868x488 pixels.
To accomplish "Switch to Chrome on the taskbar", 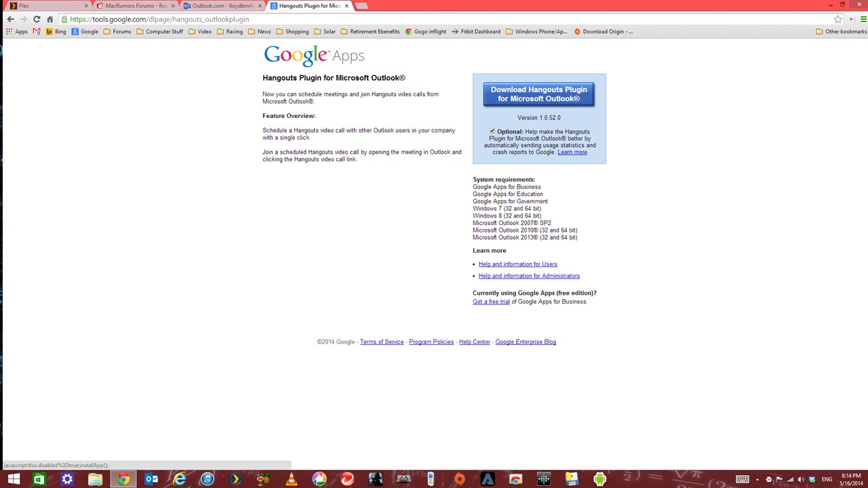I will [123, 479].
